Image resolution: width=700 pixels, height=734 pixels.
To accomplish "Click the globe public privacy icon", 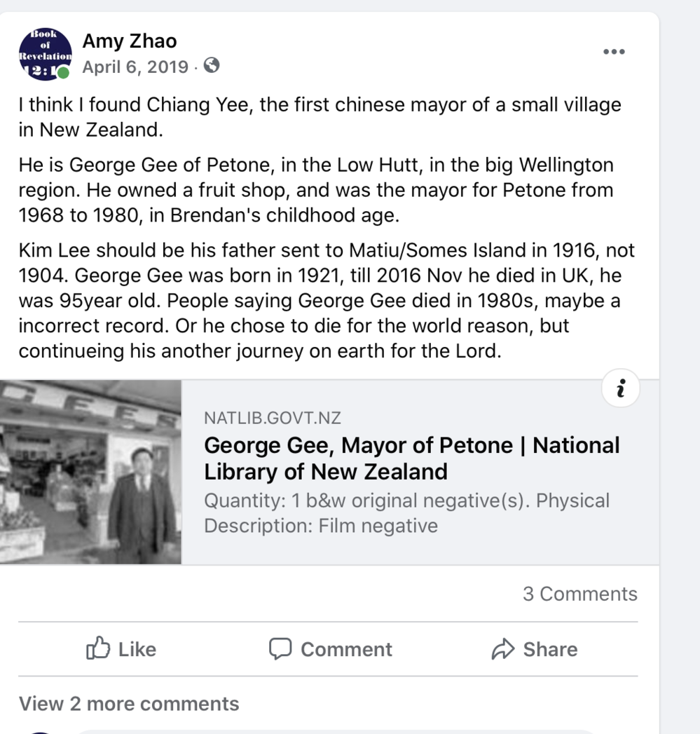I will pos(211,66).
